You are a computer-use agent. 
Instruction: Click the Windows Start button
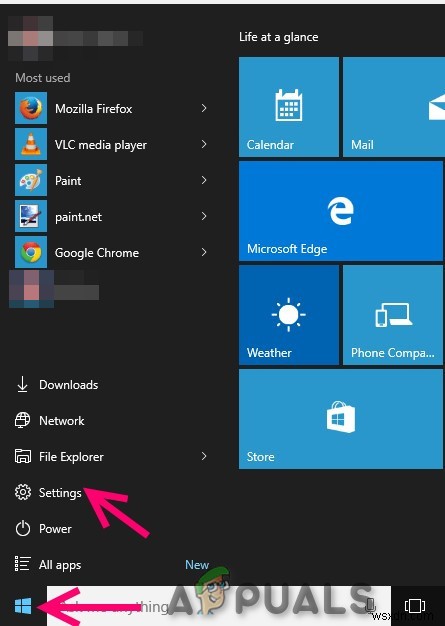click(x=23, y=606)
